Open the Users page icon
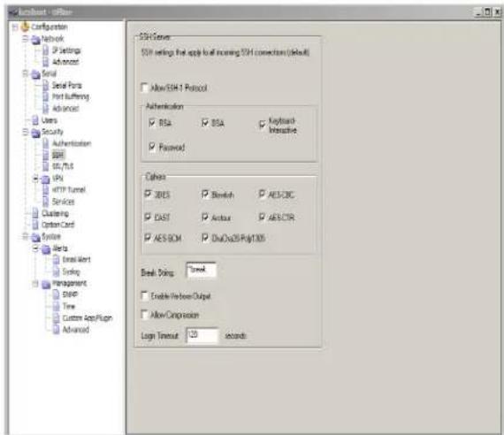Viewport: 504px width, 435px height. tap(35, 120)
